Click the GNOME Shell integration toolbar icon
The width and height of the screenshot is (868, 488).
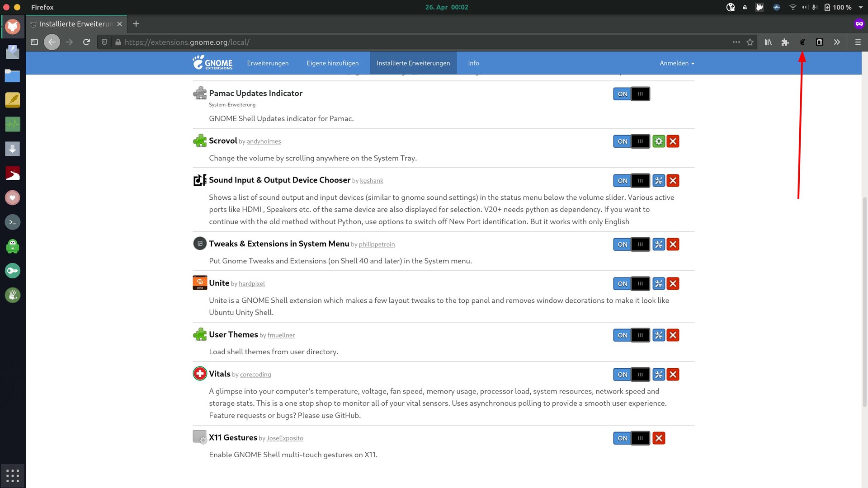pos(802,42)
